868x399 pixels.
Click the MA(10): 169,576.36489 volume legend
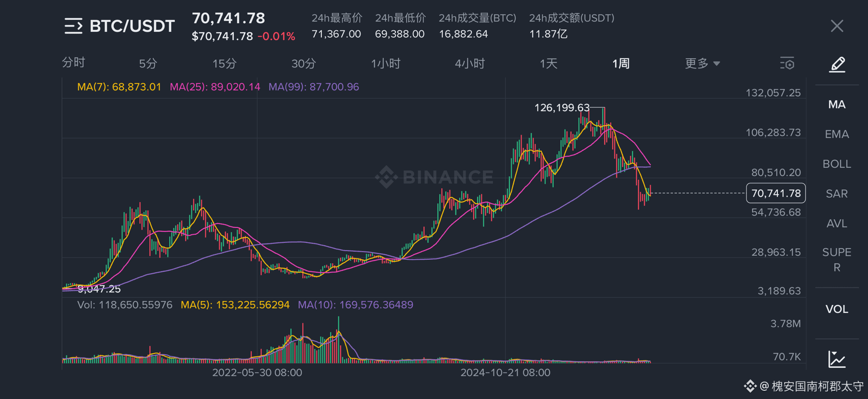(x=356, y=305)
